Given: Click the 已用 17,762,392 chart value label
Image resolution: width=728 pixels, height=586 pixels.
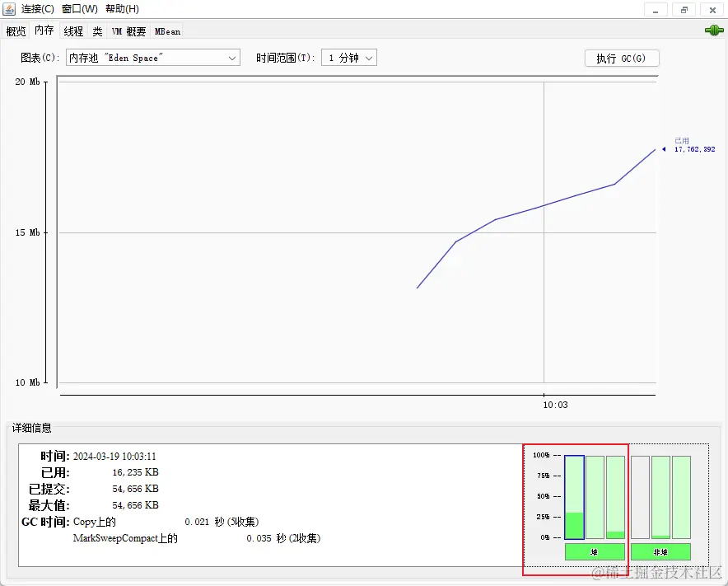Looking at the screenshot, I should point(694,145).
